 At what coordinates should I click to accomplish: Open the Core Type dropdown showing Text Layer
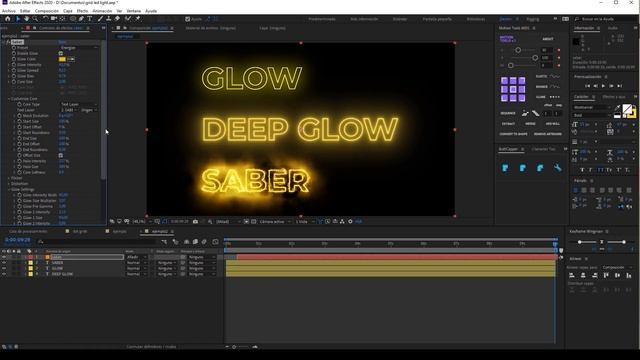pos(79,104)
